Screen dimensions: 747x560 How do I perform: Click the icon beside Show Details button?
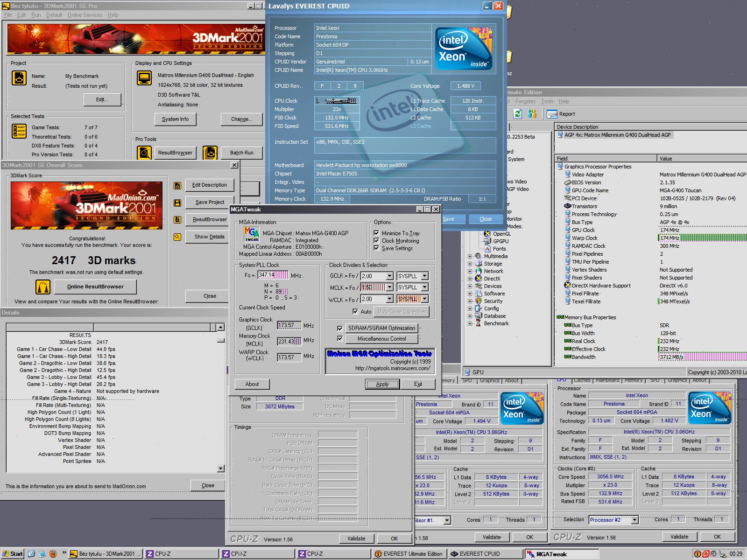pyautogui.click(x=177, y=237)
